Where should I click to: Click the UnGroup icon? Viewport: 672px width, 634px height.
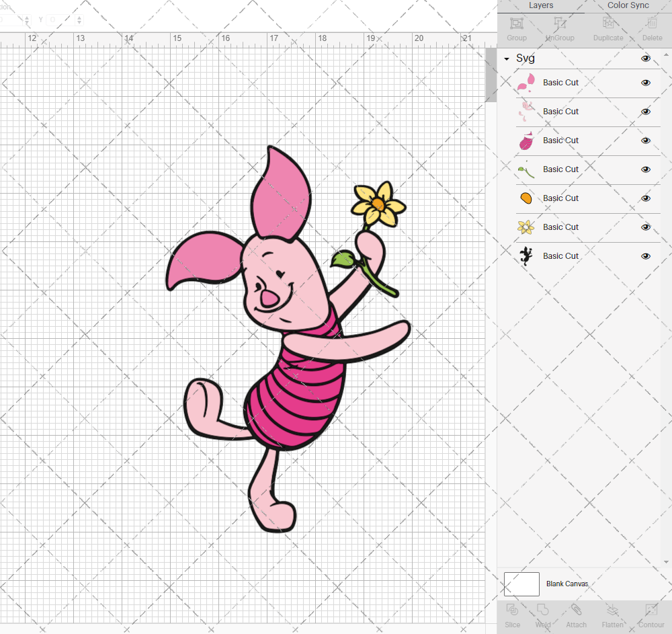point(560,24)
